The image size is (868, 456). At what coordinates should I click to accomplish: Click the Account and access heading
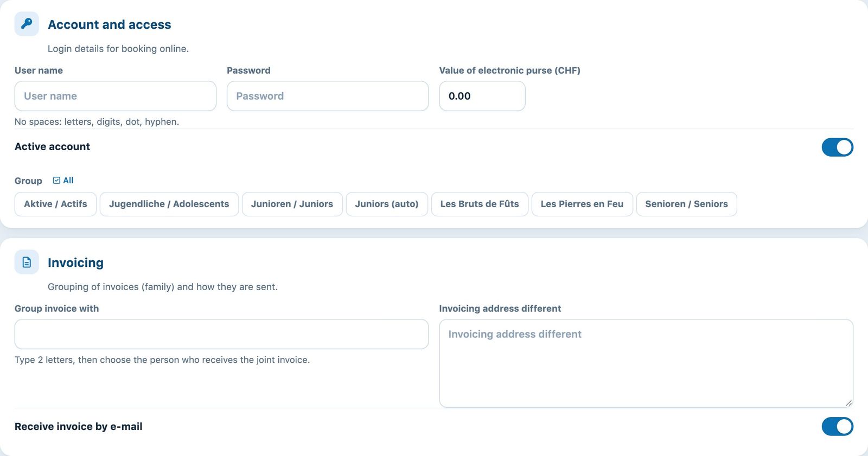[x=110, y=24]
